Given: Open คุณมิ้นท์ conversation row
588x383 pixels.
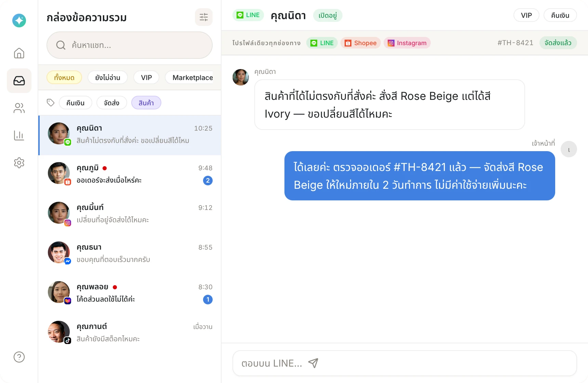Looking at the screenshot, I should 130,215.
